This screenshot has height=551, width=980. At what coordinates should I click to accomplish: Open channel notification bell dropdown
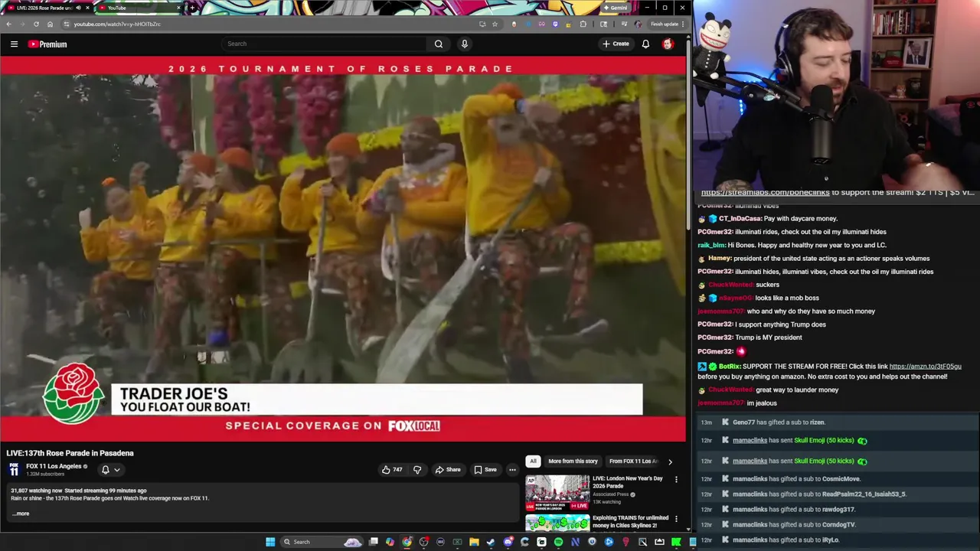(110, 469)
